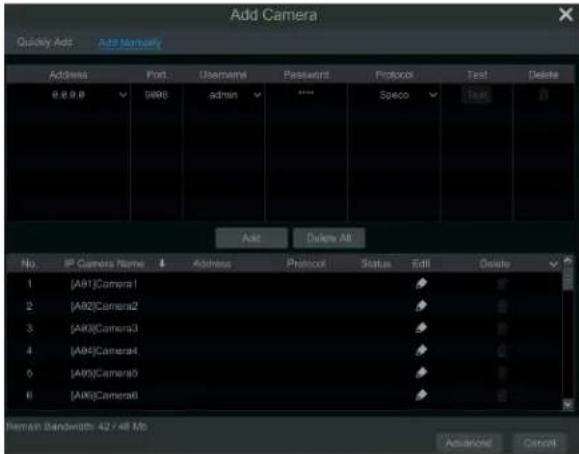The height and width of the screenshot is (454, 579).
Task: Switch to Add Manually tab
Action: 130,43
